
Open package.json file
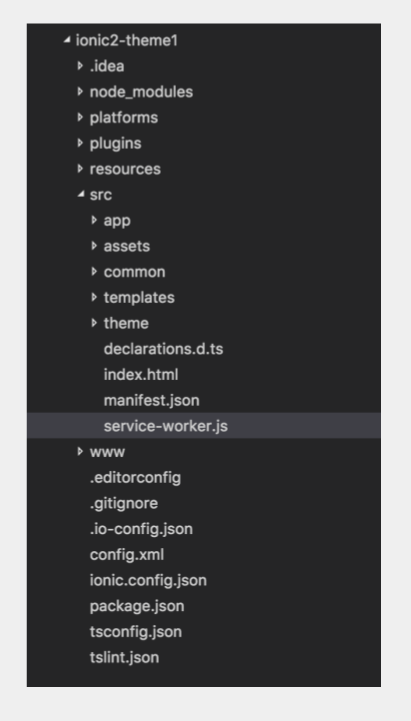click(x=137, y=606)
